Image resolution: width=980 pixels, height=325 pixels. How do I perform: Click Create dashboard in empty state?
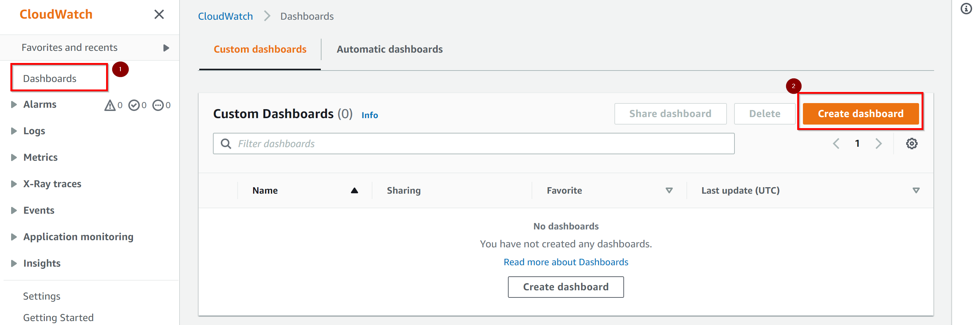click(566, 287)
